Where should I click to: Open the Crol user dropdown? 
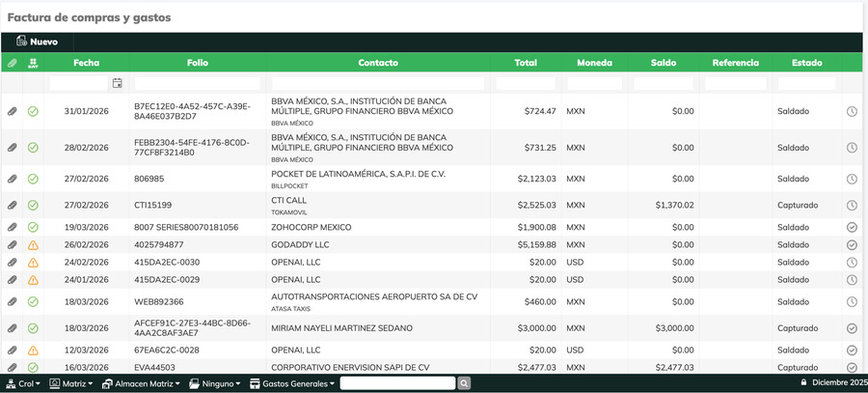(x=23, y=383)
